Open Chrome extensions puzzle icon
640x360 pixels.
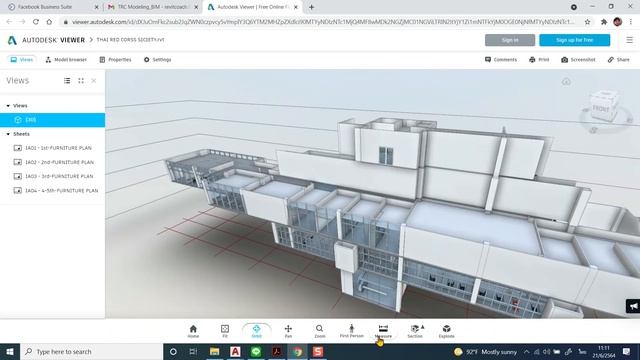coord(604,22)
